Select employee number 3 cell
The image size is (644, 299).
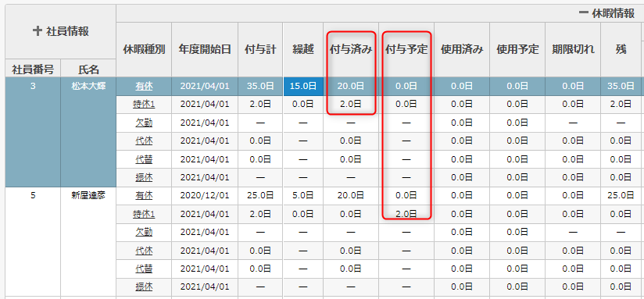(x=33, y=132)
